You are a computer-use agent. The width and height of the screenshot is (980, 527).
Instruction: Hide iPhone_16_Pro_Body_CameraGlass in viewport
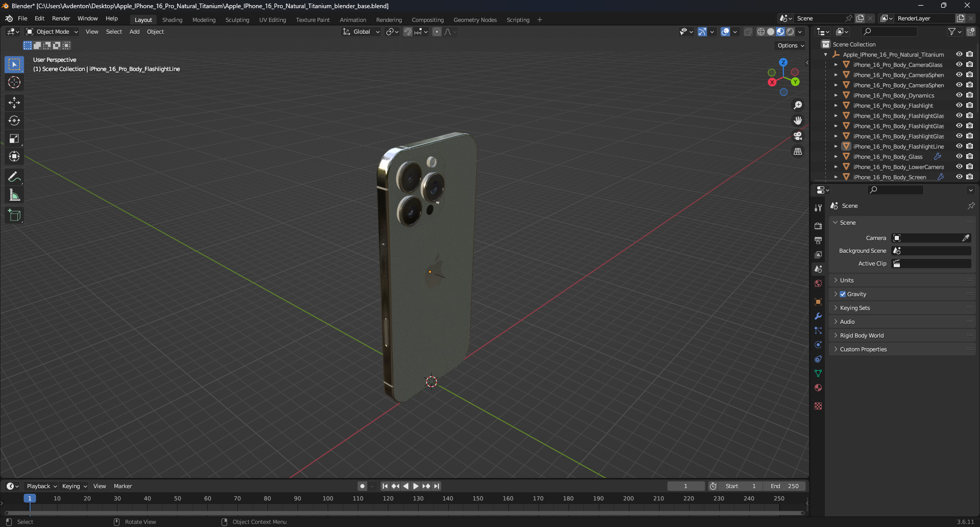(959, 65)
